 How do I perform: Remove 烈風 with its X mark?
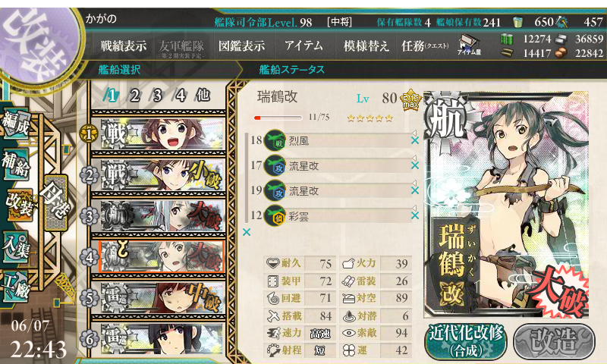coord(415,140)
